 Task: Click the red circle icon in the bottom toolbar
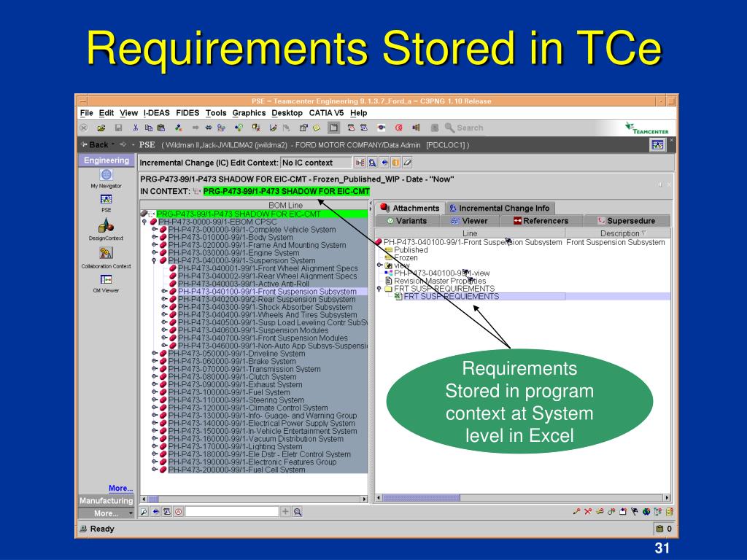click(x=179, y=512)
